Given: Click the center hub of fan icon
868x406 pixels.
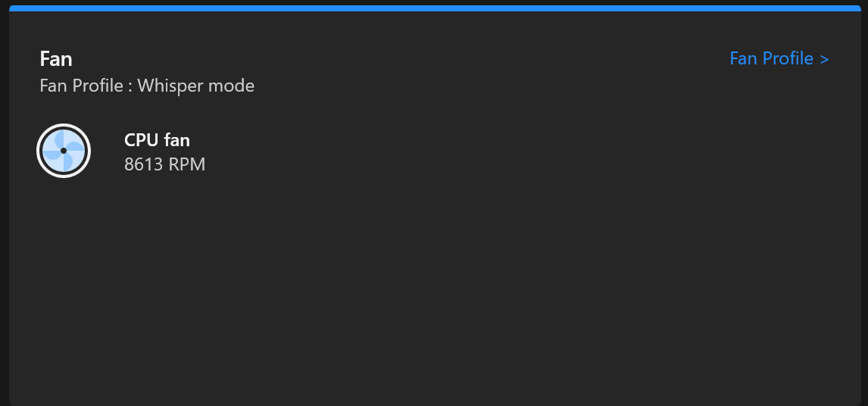Looking at the screenshot, I should 64,151.
